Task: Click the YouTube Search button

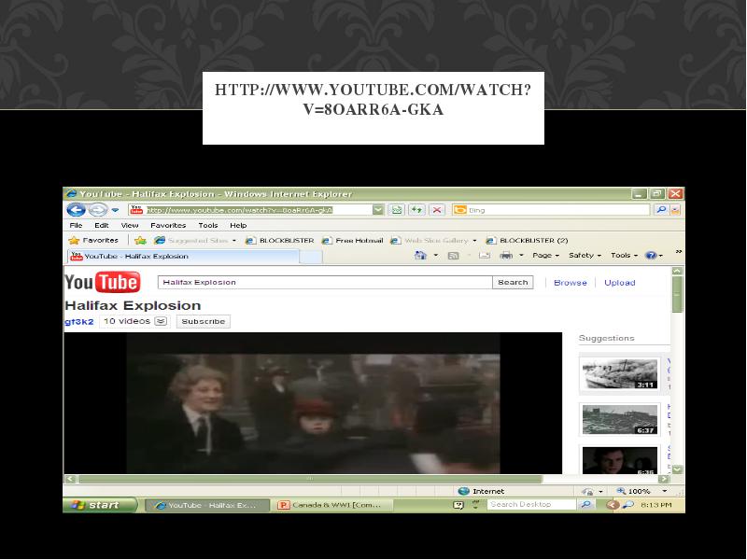Action: coord(513,283)
